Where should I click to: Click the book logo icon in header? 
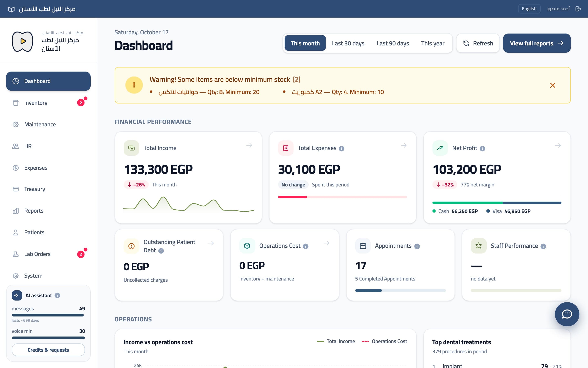(11, 9)
